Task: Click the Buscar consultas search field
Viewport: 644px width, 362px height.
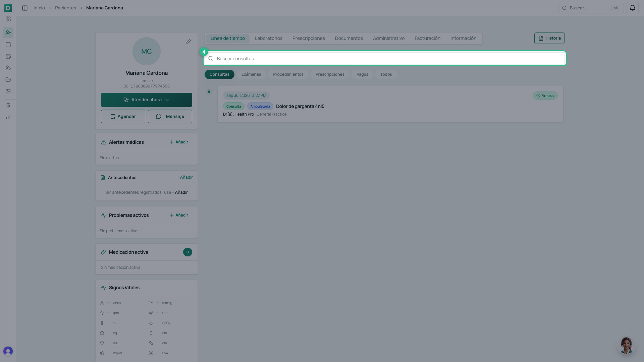Action: click(x=385, y=58)
